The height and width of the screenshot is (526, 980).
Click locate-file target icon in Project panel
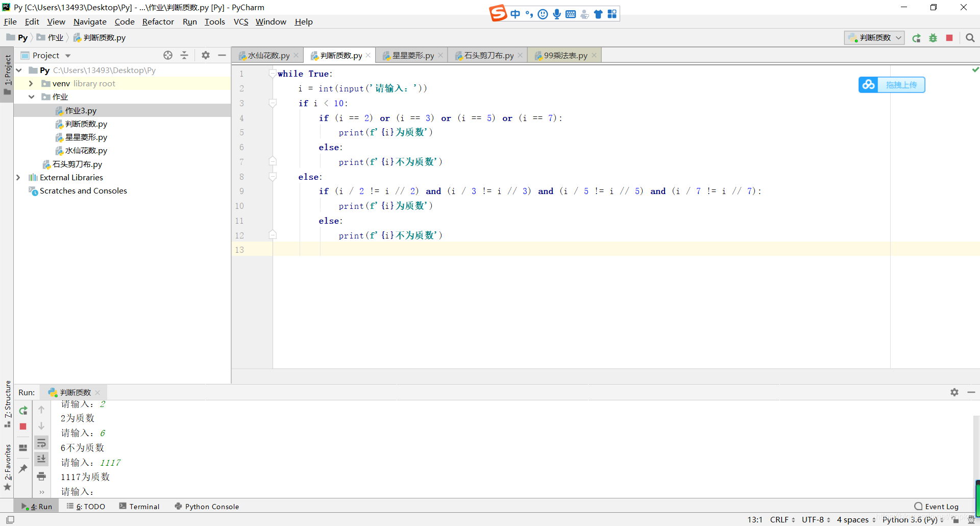(168, 55)
